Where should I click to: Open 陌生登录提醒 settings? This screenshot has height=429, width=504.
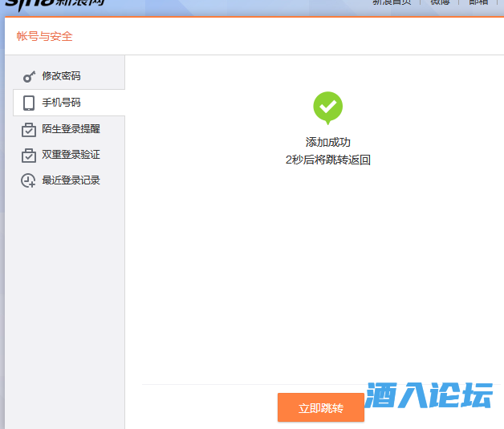(x=71, y=128)
